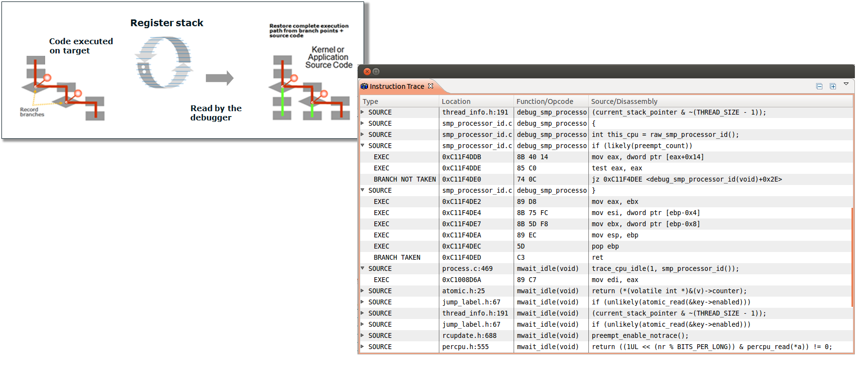
Task: Close the window with red button
Action: tap(367, 71)
